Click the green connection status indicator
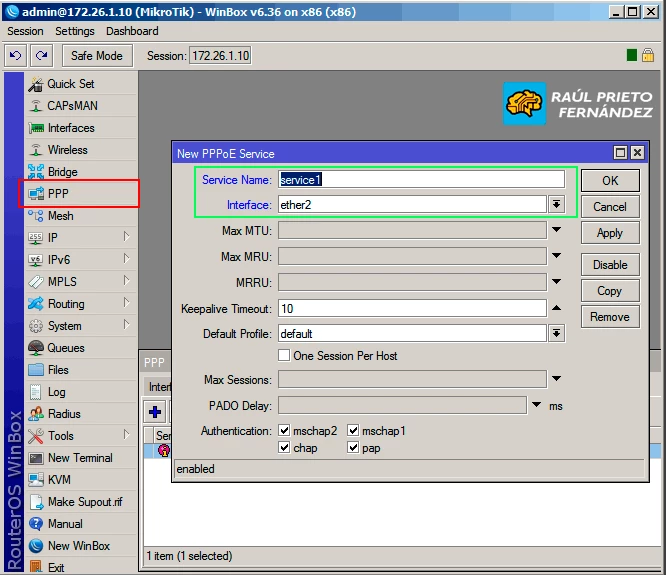This screenshot has width=666, height=575. [632, 55]
